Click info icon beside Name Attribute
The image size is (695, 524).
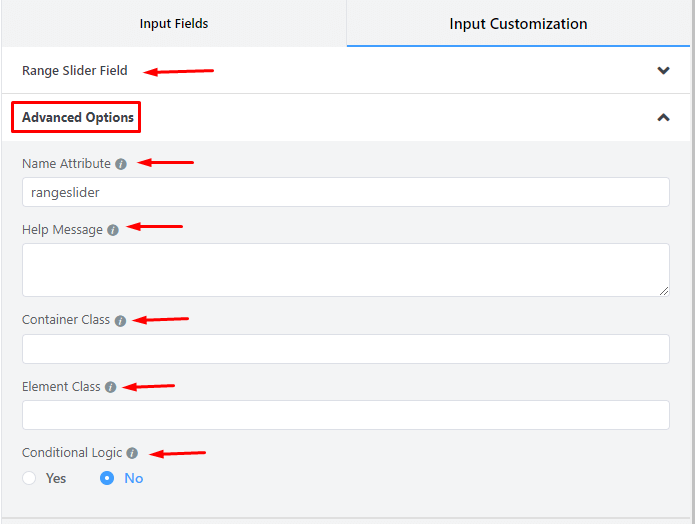121,164
